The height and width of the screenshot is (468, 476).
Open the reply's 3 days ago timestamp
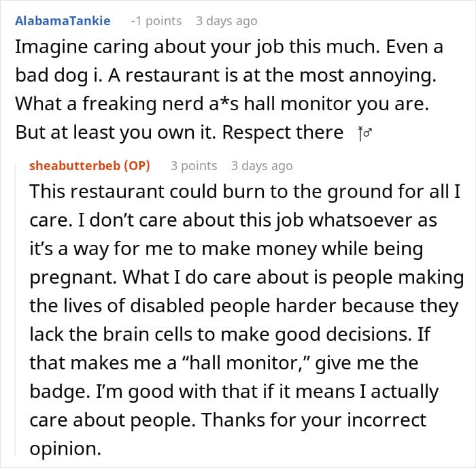click(x=262, y=166)
